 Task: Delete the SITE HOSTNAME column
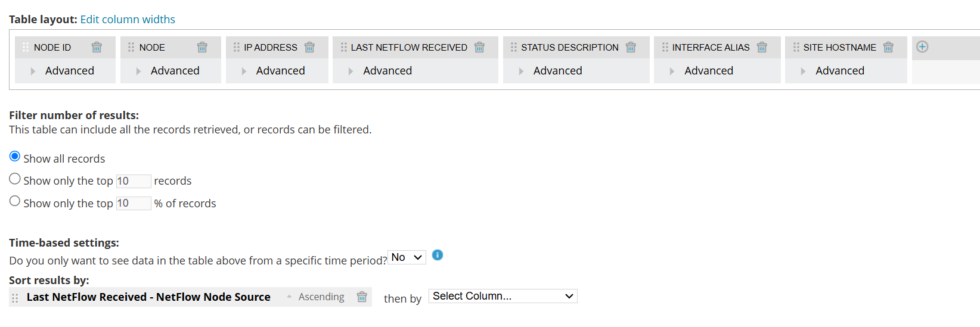(888, 47)
